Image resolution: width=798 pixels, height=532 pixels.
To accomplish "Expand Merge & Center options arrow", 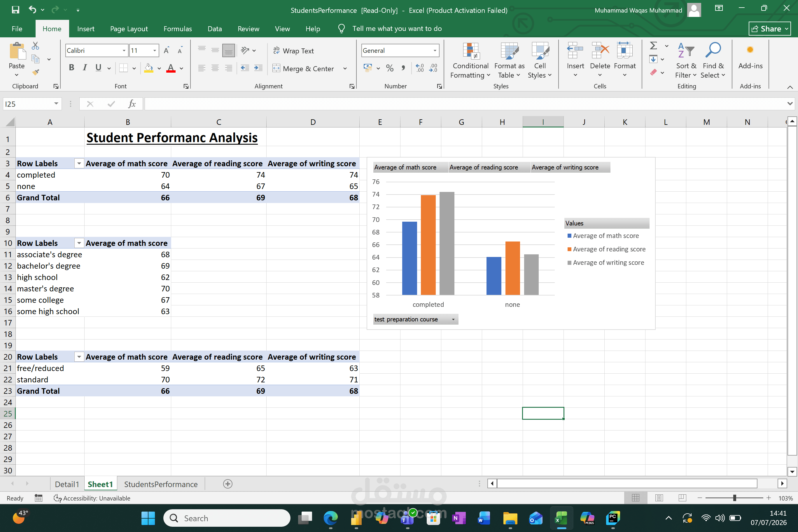I will pos(345,69).
